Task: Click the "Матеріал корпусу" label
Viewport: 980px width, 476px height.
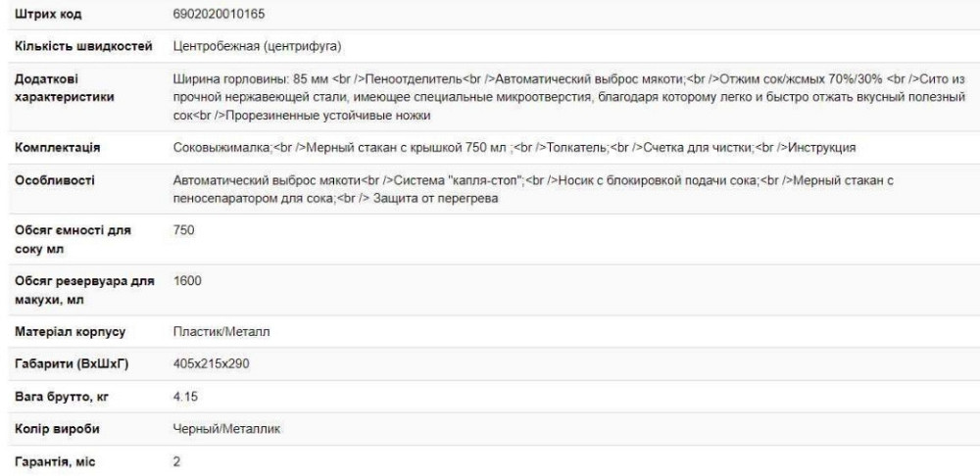Action: 72,332
